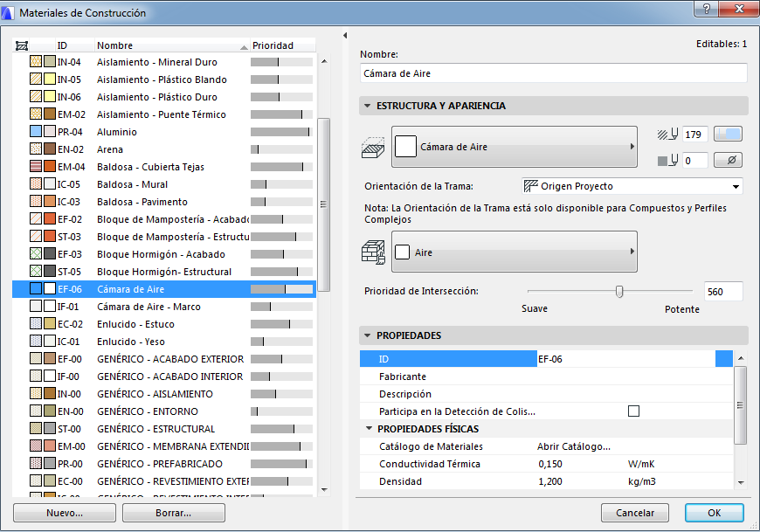Click the ID property value EF-06
The height and width of the screenshot is (532, 760).
626,359
